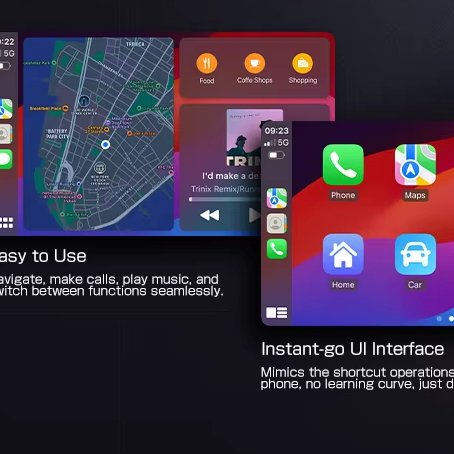
Task: Launch the Car app
Action: pos(415,255)
